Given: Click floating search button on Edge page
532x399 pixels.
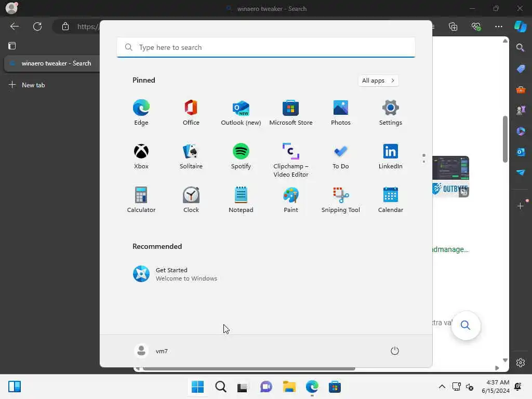Looking at the screenshot, I should tap(465, 325).
